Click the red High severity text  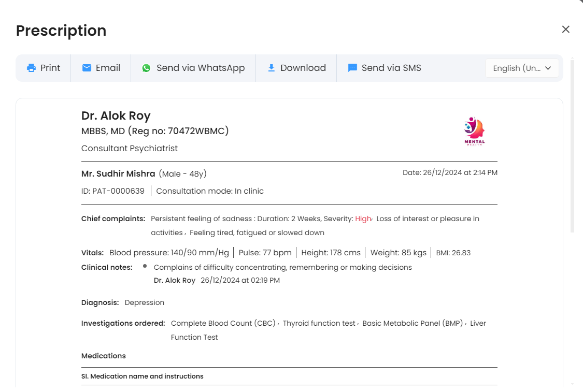point(363,219)
